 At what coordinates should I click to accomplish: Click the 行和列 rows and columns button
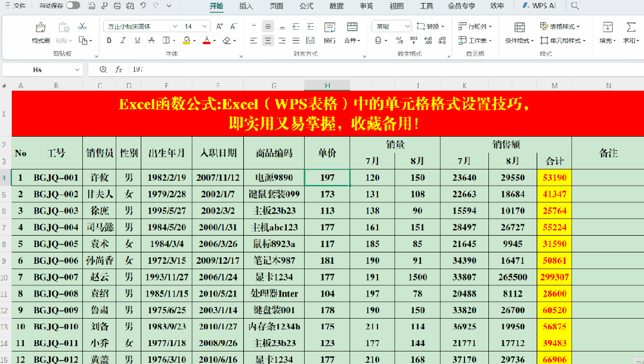point(475,26)
